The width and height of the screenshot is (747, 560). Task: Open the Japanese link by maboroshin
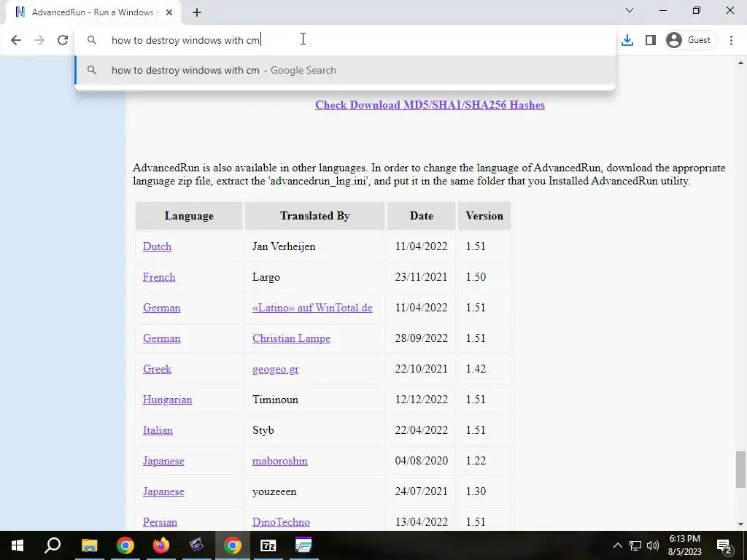pos(163,461)
